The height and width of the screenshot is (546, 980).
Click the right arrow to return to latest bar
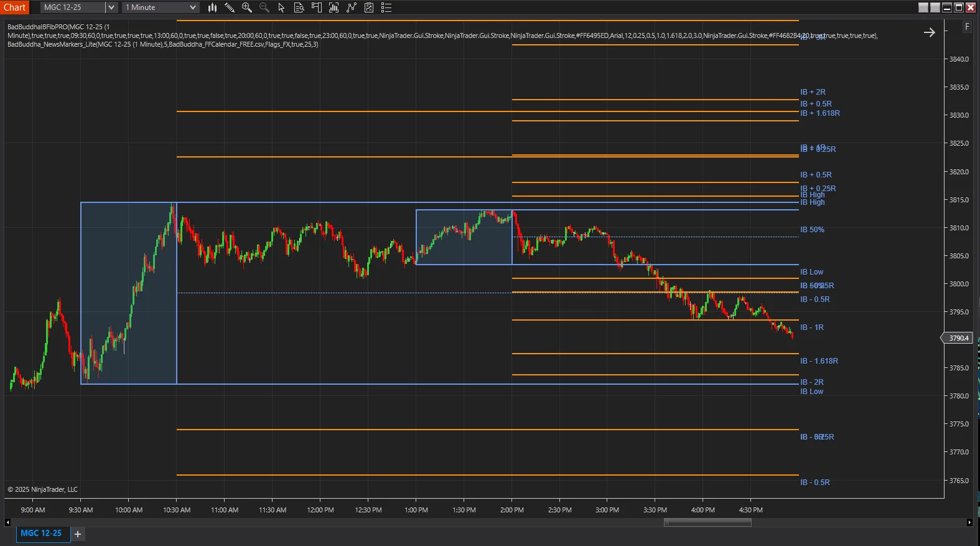pos(929,32)
